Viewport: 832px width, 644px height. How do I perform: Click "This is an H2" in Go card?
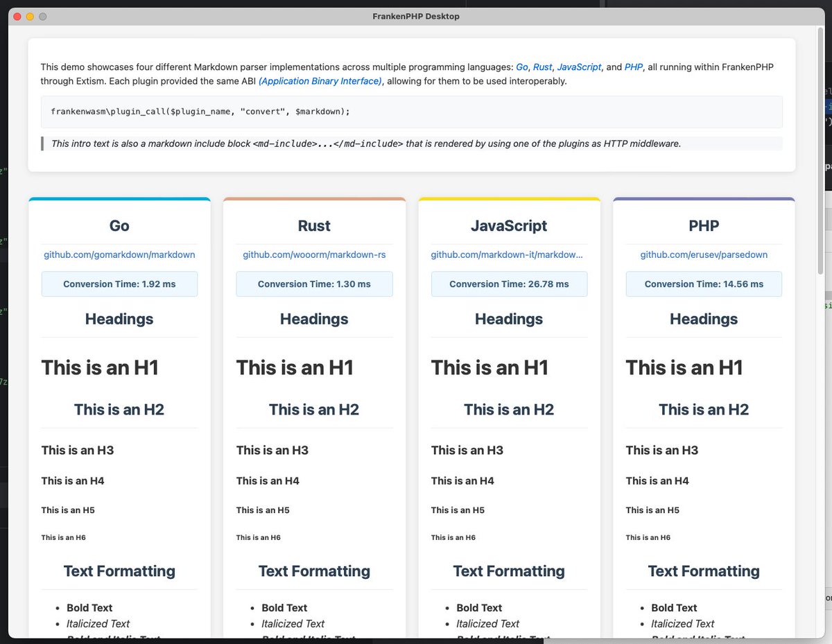pos(119,410)
